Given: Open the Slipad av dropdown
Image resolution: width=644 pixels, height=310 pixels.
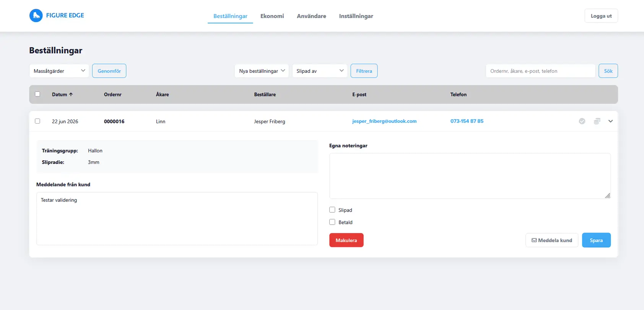Looking at the screenshot, I should click(x=320, y=71).
